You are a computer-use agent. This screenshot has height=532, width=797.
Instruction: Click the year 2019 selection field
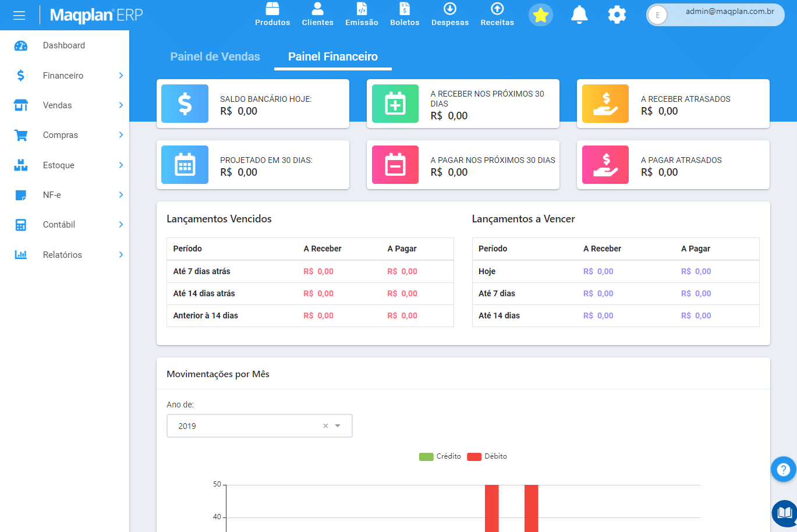pos(259,426)
